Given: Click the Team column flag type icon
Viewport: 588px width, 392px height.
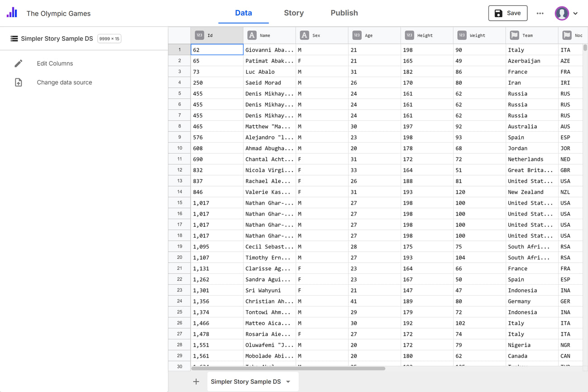Looking at the screenshot, I should click(x=514, y=35).
